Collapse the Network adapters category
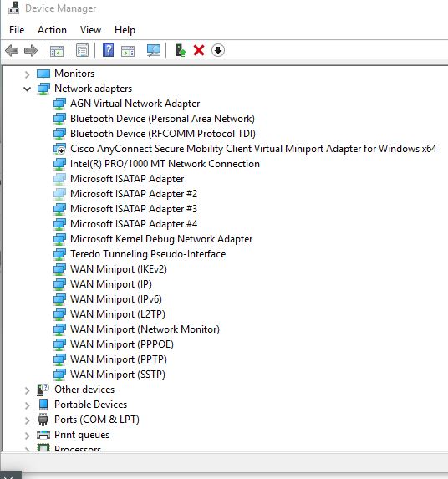The width and height of the screenshot is (448, 479). click(x=28, y=89)
